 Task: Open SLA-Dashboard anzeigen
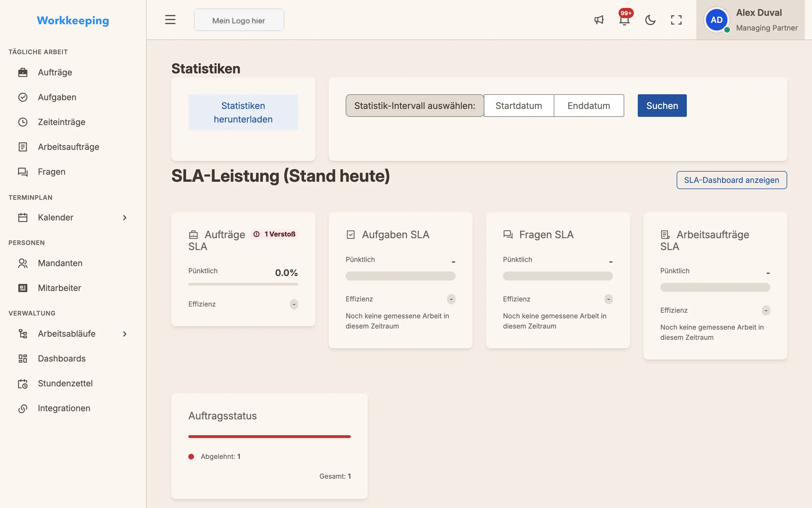pyautogui.click(x=731, y=180)
